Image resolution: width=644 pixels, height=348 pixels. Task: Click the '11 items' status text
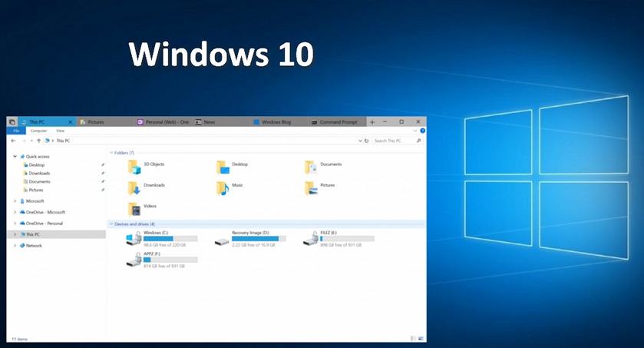19,339
